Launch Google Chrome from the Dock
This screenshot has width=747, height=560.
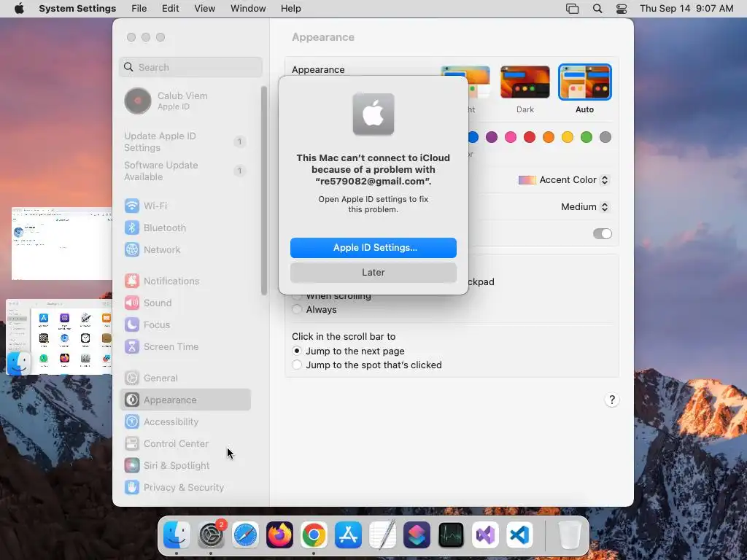point(314,535)
